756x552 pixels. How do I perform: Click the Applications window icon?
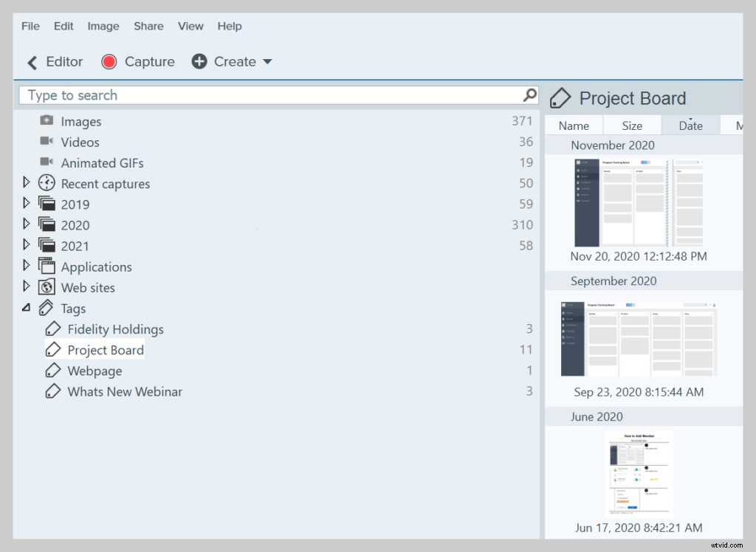(46, 266)
